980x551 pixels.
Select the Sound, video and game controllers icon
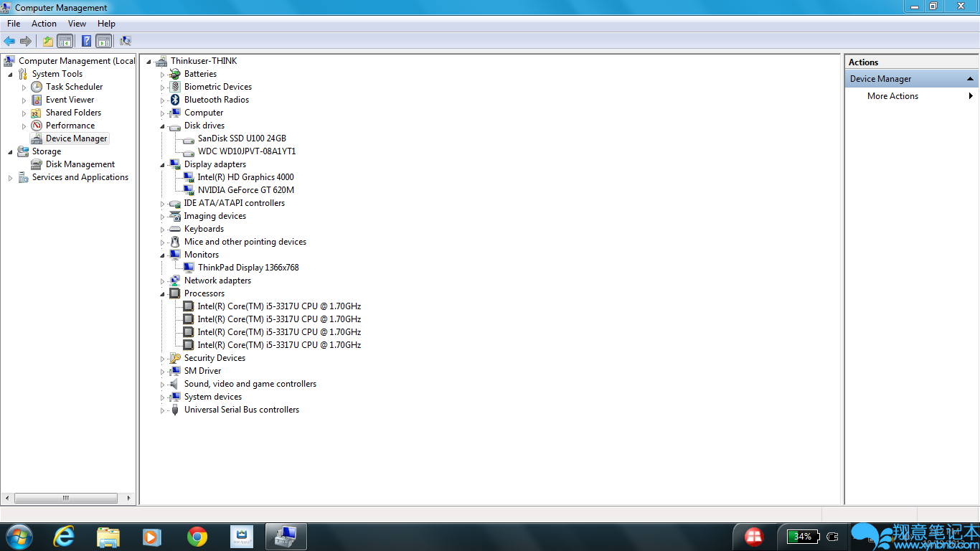(175, 384)
